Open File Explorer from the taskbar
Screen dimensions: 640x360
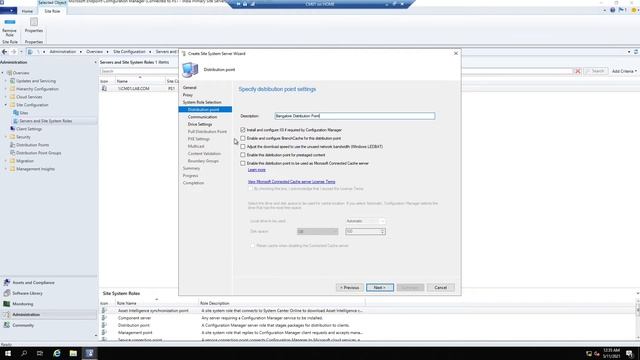point(73,353)
